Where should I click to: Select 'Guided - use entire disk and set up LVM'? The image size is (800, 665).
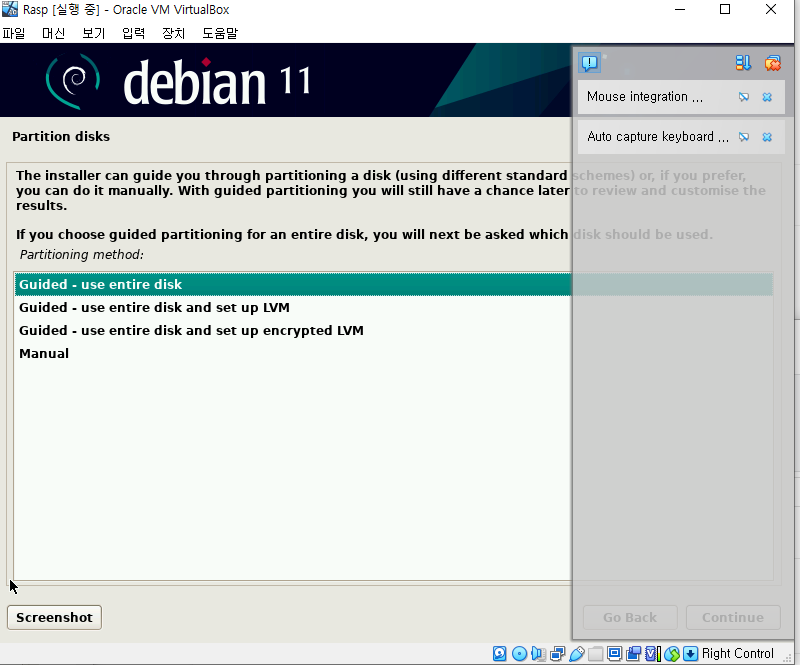[x=394, y=307]
